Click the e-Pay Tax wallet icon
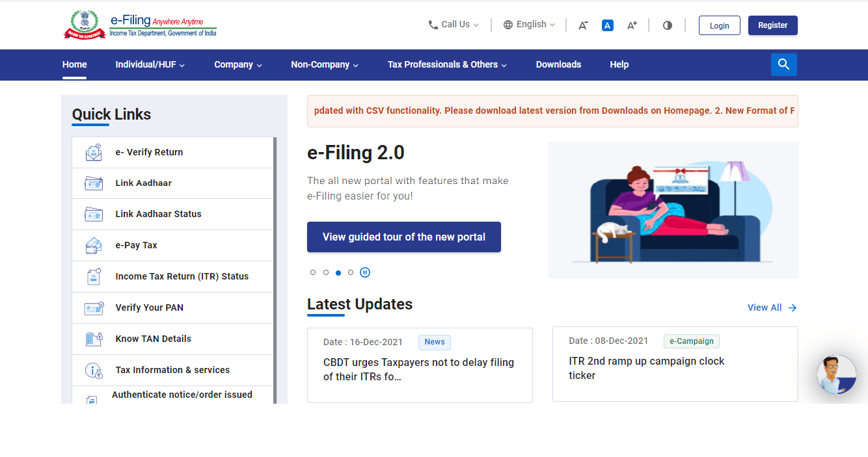Image resolution: width=868 pixels, height=457 pixels. [x=94, y=245]
